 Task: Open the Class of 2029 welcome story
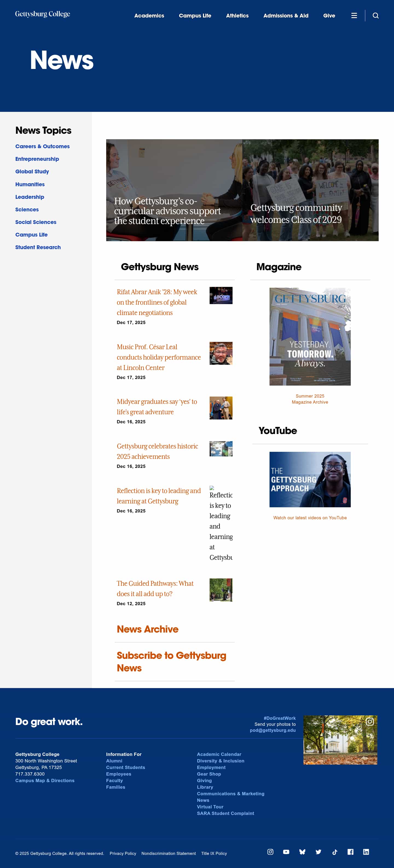pyautogui.click(x=311, y=190)
